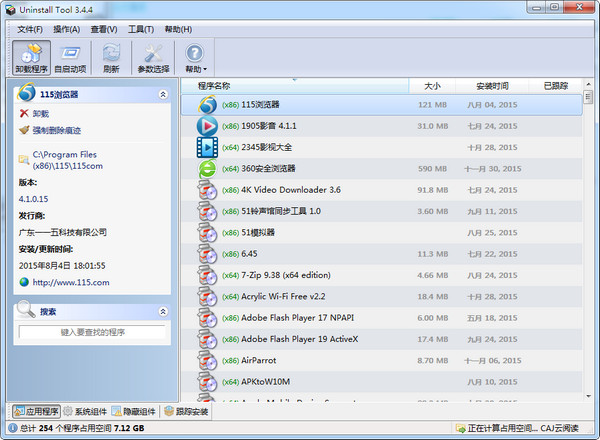Open the 帮助(H) menu

coord(178,29)
